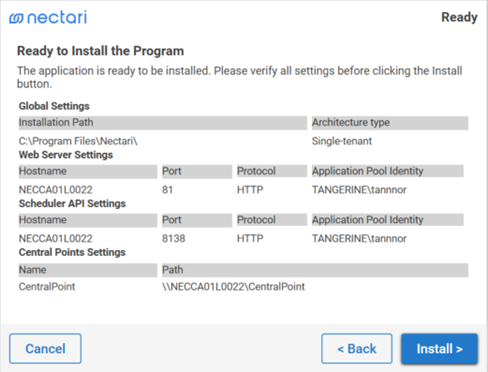Click the Web Server Protocol header

[x=272, y=171]
